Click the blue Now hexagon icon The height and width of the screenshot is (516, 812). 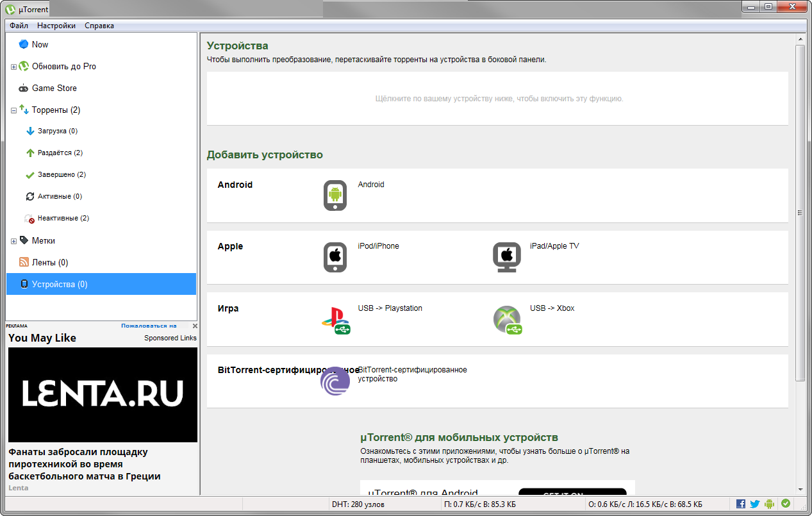pyautogui.click(x=24, y=44)
